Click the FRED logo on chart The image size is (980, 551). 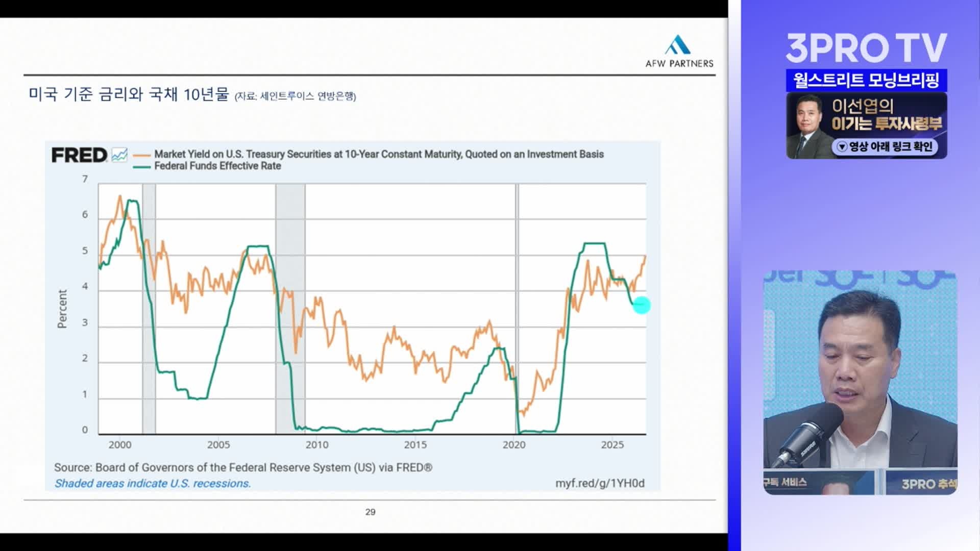79,155
